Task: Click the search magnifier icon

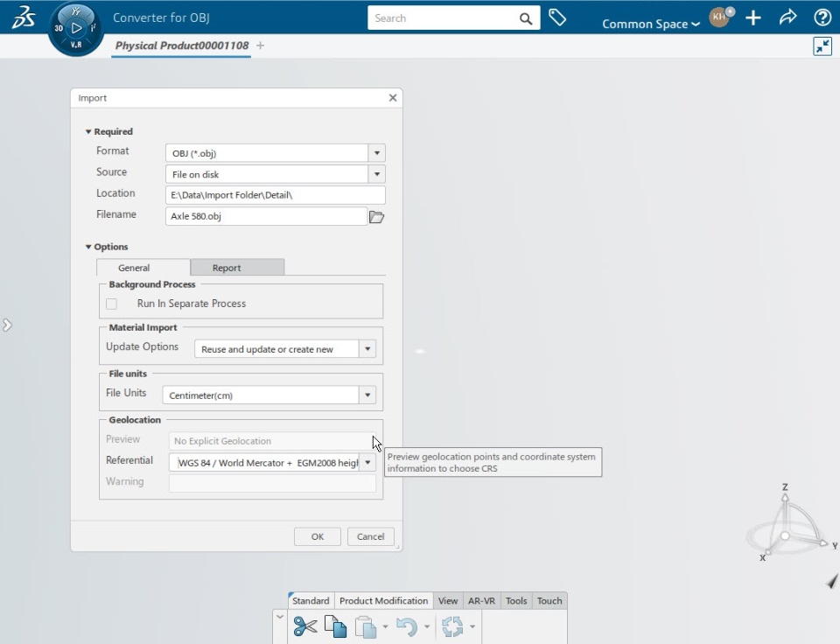Action: [526, 18]
